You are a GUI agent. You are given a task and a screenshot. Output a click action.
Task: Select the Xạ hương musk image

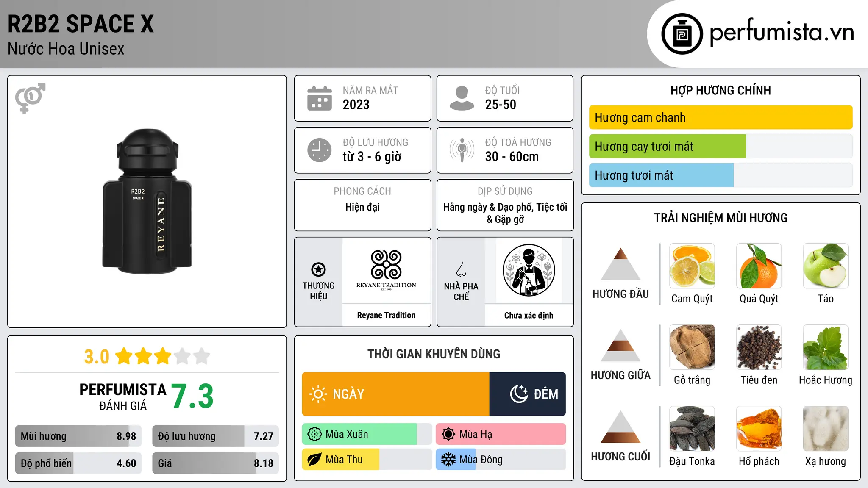click(826, 429)
